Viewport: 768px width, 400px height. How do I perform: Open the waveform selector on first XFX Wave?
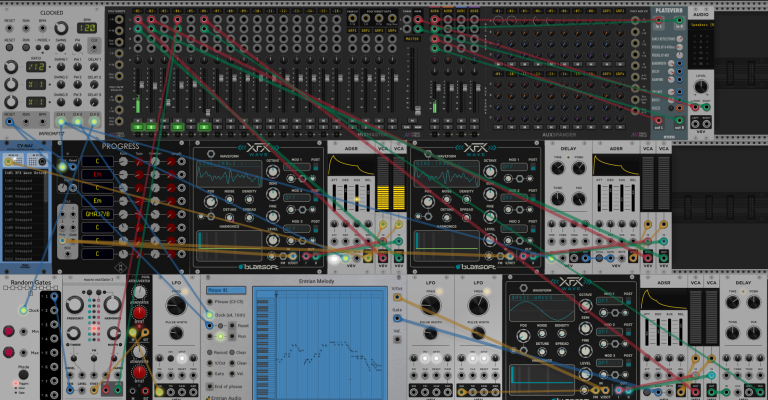click(x=229, y=164)
